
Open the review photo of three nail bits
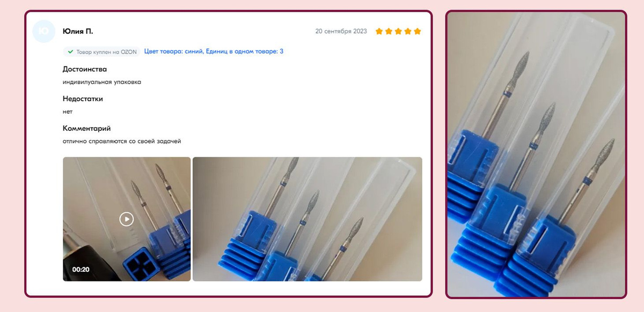307,219
